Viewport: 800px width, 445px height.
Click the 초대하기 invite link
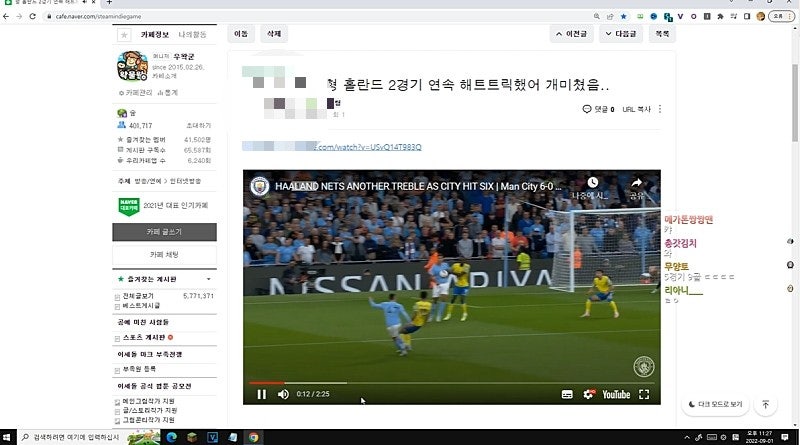[198, 126]
